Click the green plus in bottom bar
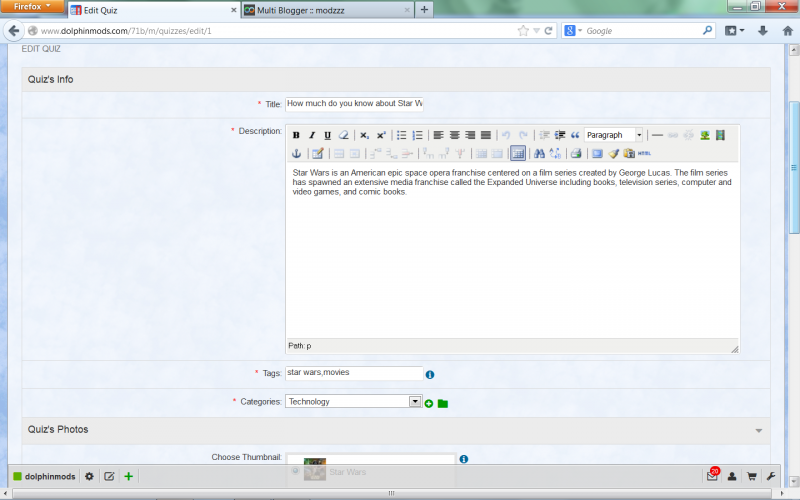The height and width of the screenshot is (500, 800). [x=129, y=476]
